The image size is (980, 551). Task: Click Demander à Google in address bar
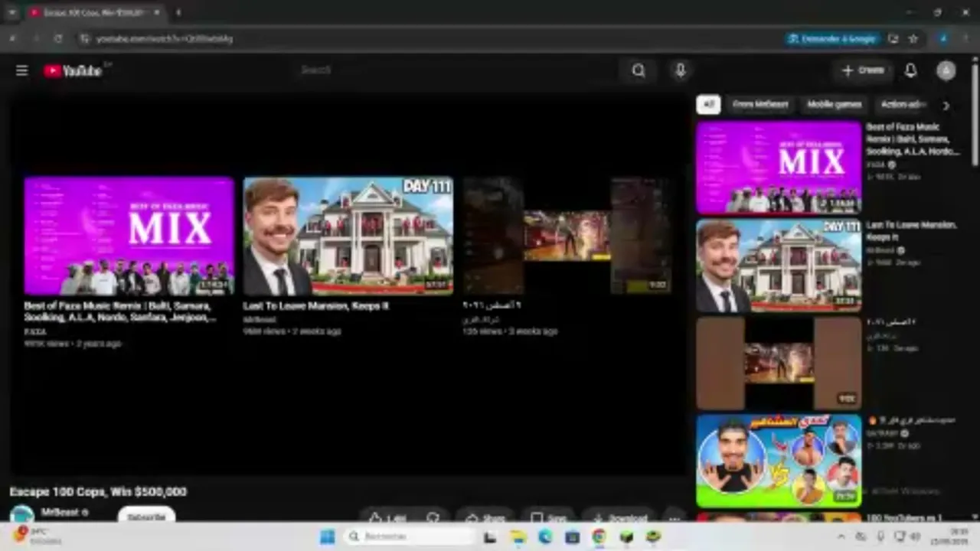[x=832, y=38]
